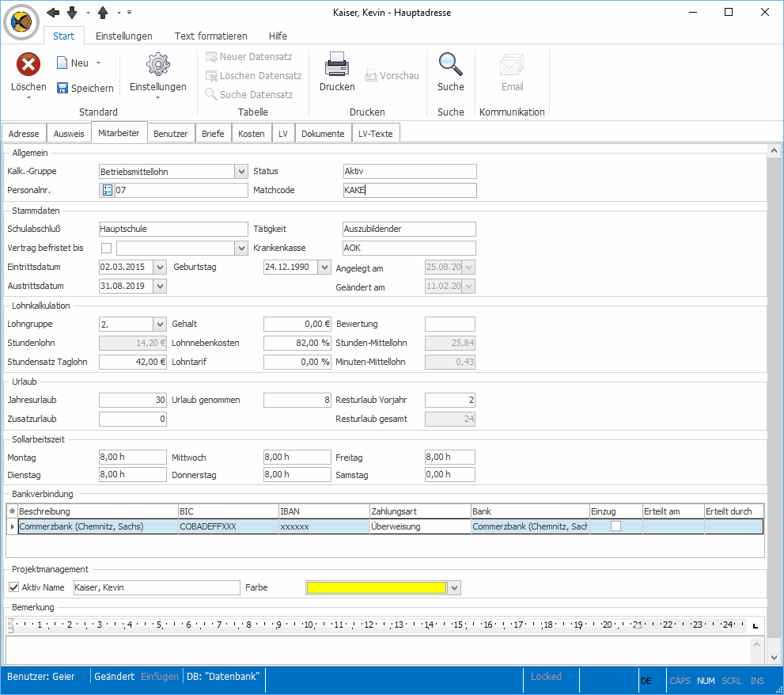784x695 pixels.
Task: Click DE language indicator in status bar
Action: [646, 681]
